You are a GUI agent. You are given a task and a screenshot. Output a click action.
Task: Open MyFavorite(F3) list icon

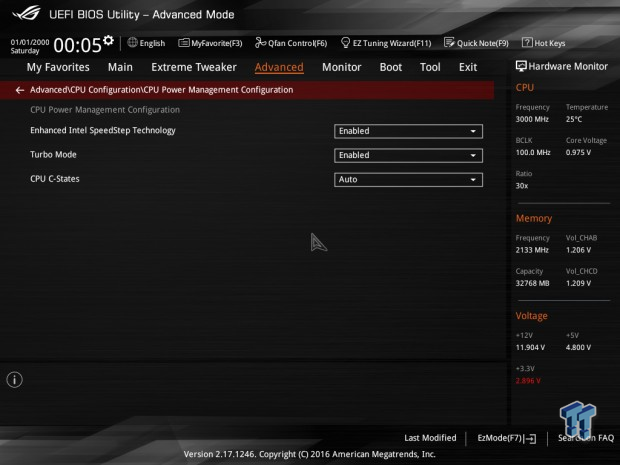(183, 43)
